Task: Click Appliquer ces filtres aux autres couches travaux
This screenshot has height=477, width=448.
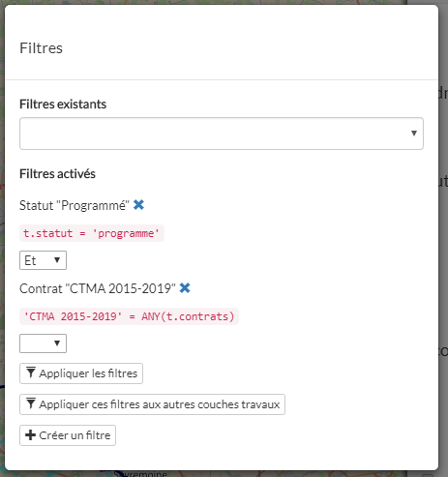Action: [x=152, y=404]
